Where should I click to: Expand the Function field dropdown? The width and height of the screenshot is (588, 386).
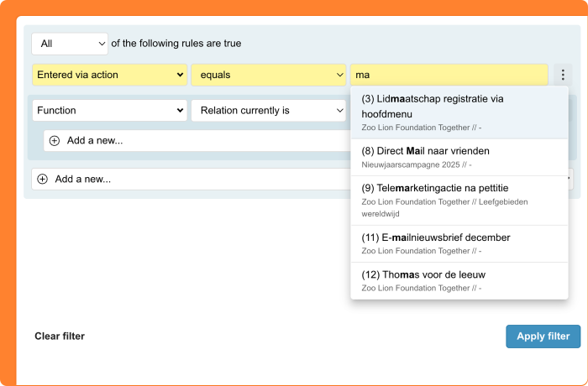tap(109, 110)
